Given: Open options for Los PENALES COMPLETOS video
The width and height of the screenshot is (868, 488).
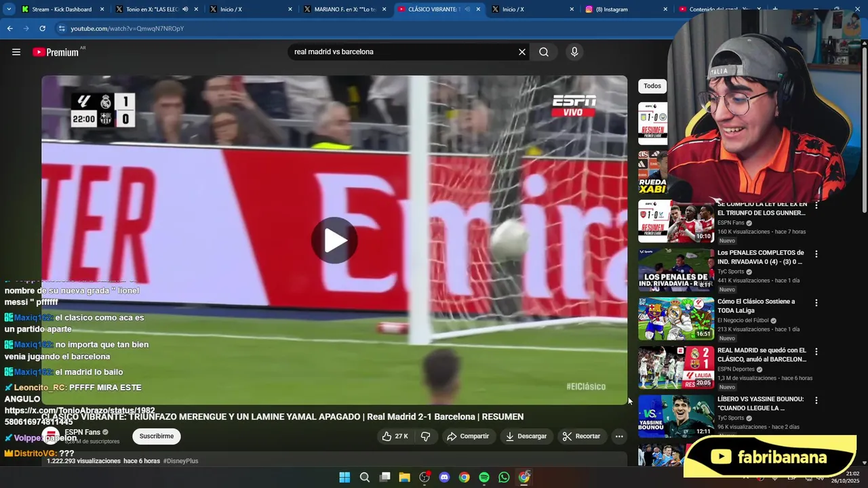Looking at the screenshot, I should coord(816,254).
